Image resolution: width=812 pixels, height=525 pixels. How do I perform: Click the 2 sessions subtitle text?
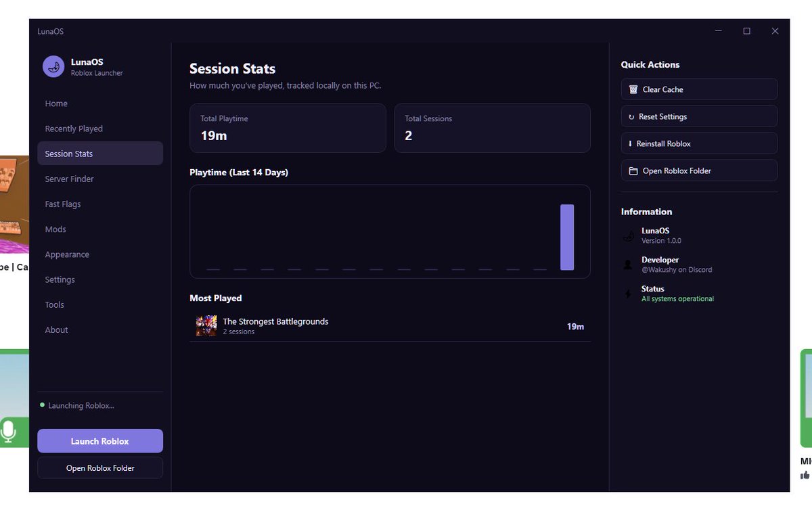[239, 332]
